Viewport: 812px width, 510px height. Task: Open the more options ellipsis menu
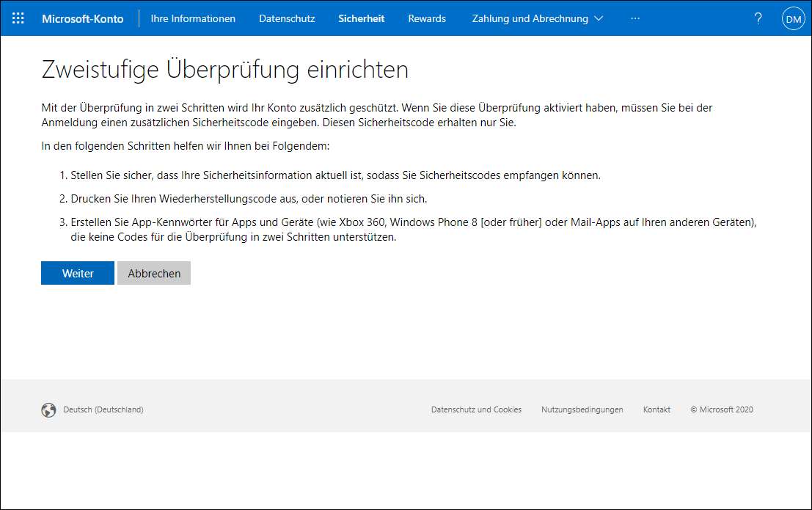[635, 18]
